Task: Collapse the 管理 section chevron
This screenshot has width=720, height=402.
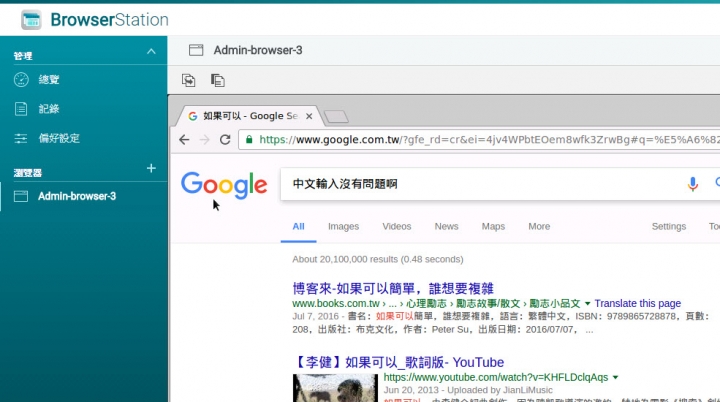Action: (151, 51)
